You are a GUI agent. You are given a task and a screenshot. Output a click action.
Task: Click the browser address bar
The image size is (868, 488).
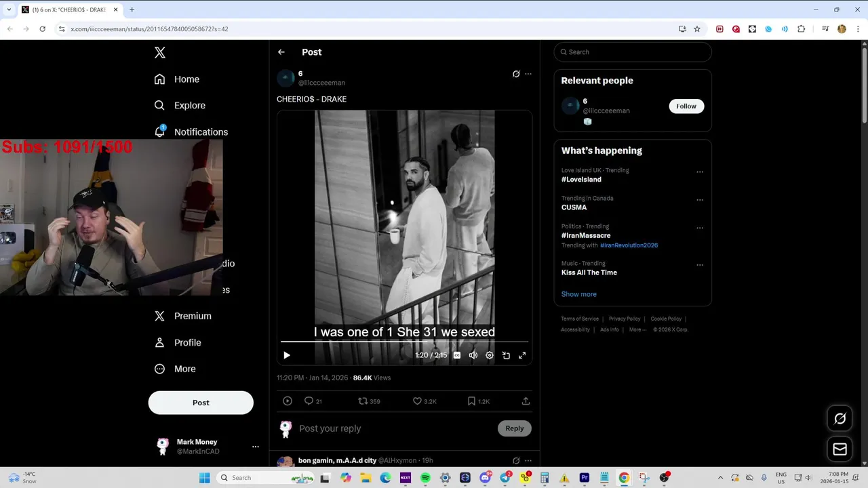[366, 29]
